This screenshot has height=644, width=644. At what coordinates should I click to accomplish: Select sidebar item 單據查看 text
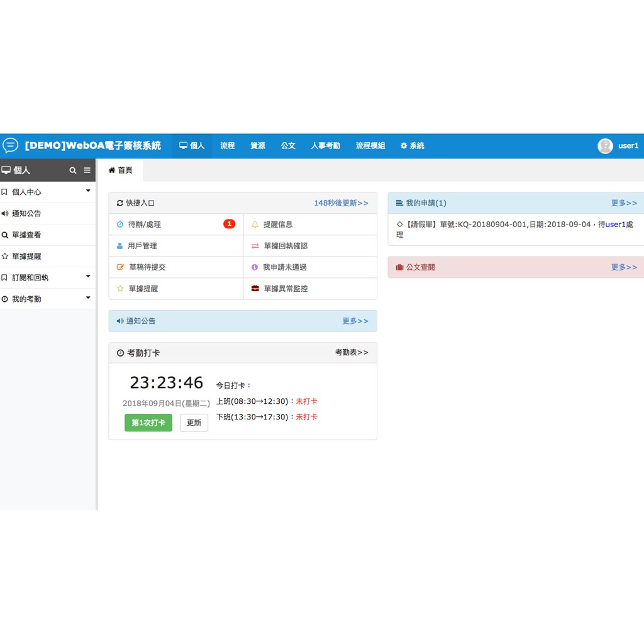26,235
